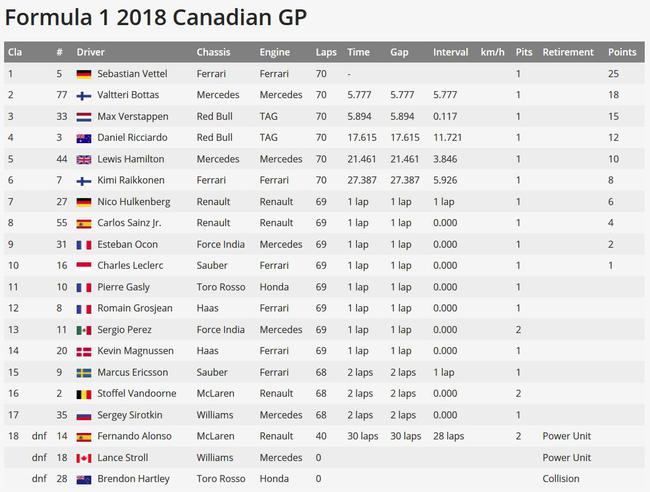Click the Charles Leclerc driver name
Image resolution: width=650 pixels, height=492 pixels.
[x=130, y=266]
